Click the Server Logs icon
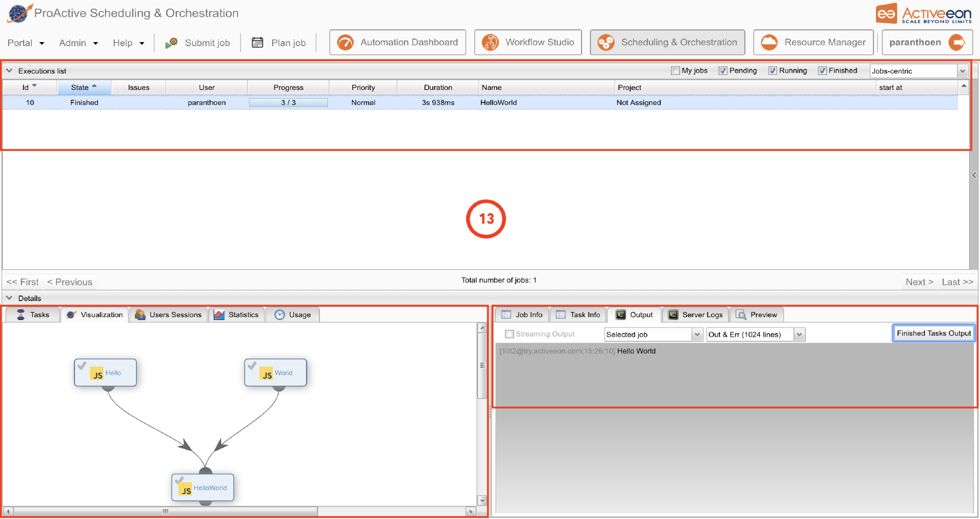This screenshot has width=980, height=519. pos(673,315)
